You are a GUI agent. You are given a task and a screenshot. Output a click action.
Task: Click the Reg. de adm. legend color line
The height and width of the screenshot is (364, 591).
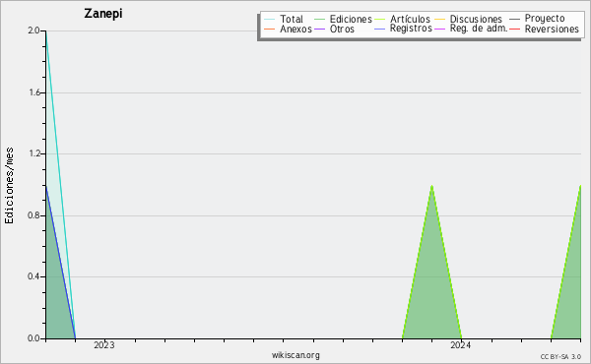pos(440,29)
